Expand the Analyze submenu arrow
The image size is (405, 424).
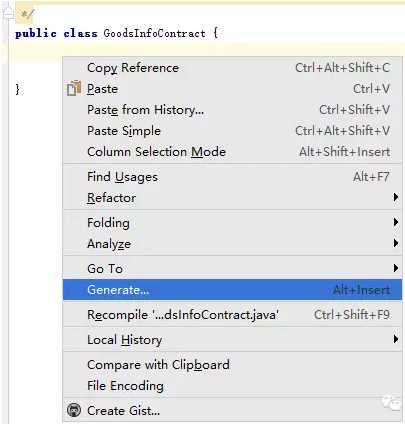395,243
